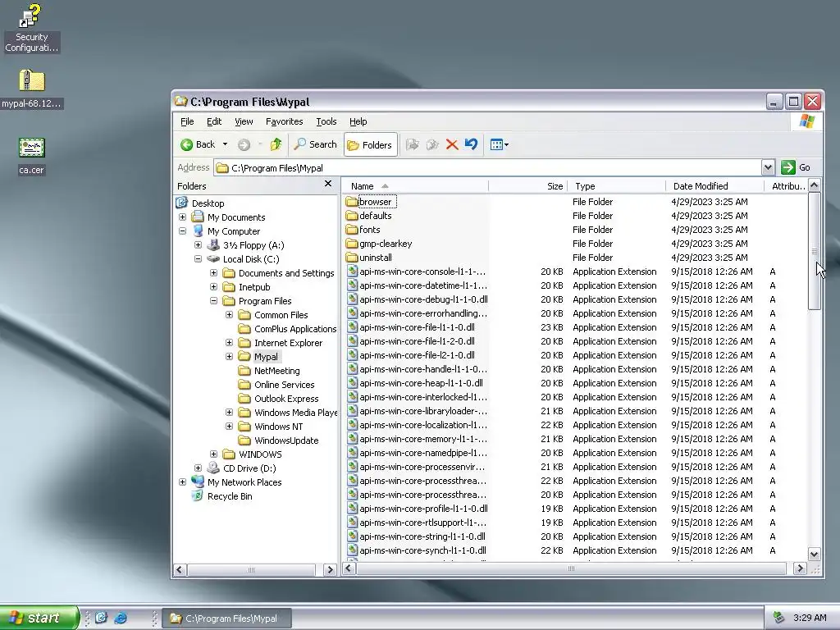Screen dimensions: 840x630
Task: Close the Folders pane with X
Action: click(328, 184)
